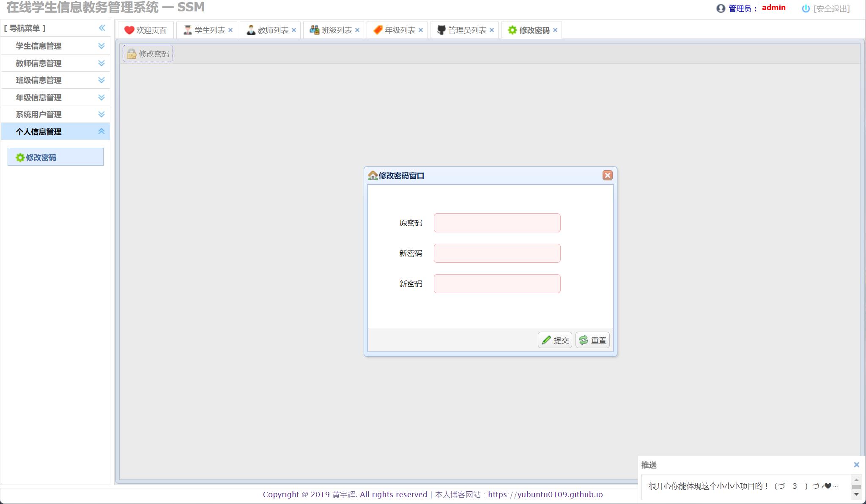Click the 重置 reset button
The height and width of the screenshot is (504, 866).
tap(592, 340)
